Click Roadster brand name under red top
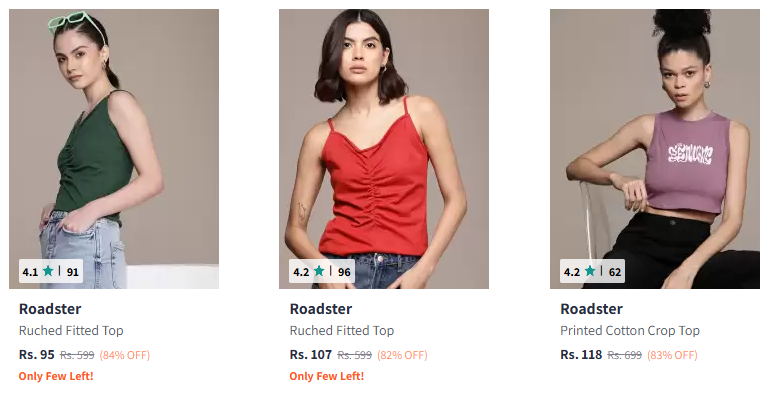The height and width of the screenshot is (403, 771). (x=321, y=309)
